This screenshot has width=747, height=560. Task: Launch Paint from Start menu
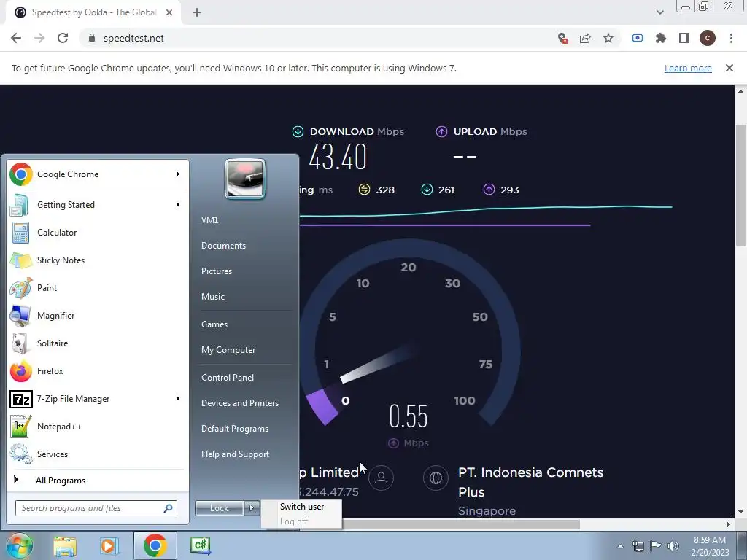[96, 287]
